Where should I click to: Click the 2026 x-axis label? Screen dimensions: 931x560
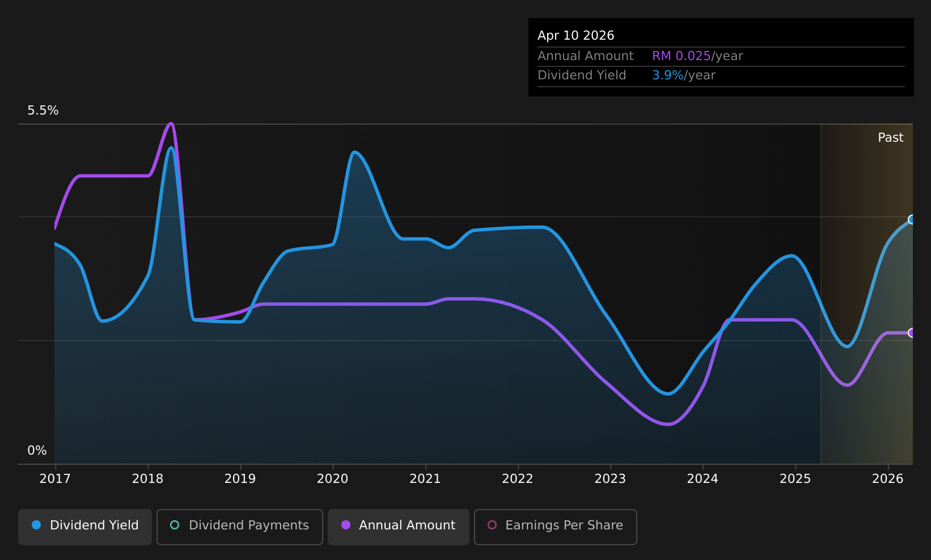(x=887, y=479)
